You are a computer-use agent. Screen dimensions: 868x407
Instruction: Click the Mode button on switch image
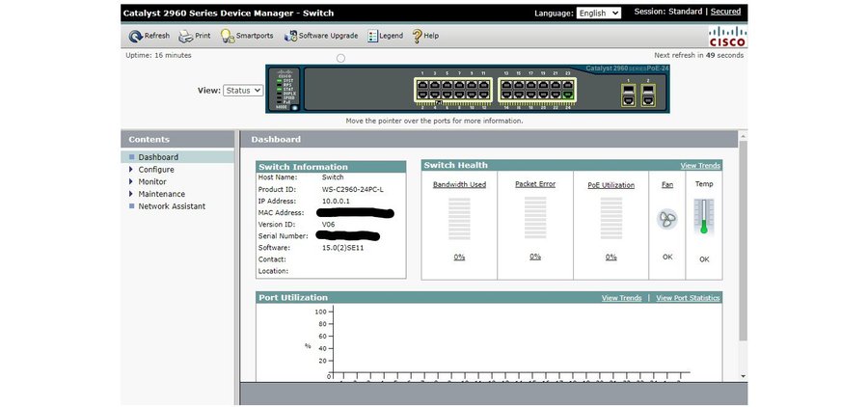point(294,108)
